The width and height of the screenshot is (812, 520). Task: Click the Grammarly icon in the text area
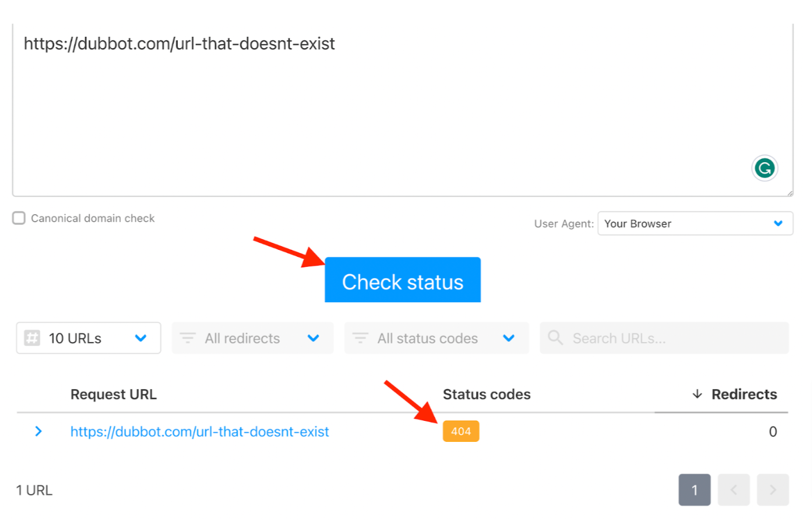[x=764, y=168]
